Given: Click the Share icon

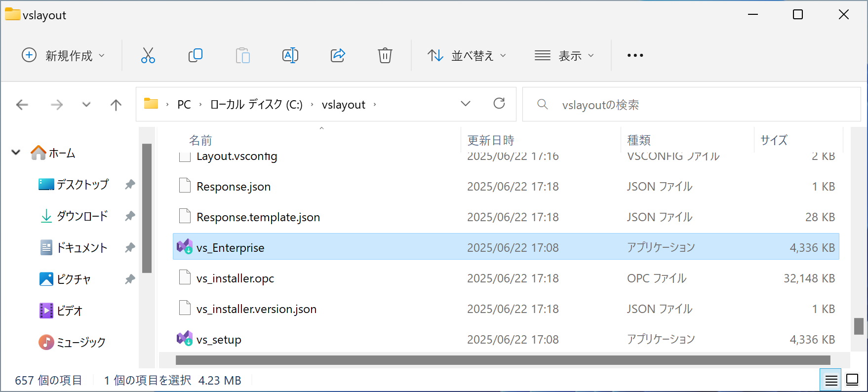Looking at the screenshot, I should pyautogui.click(x=338, y=55).
